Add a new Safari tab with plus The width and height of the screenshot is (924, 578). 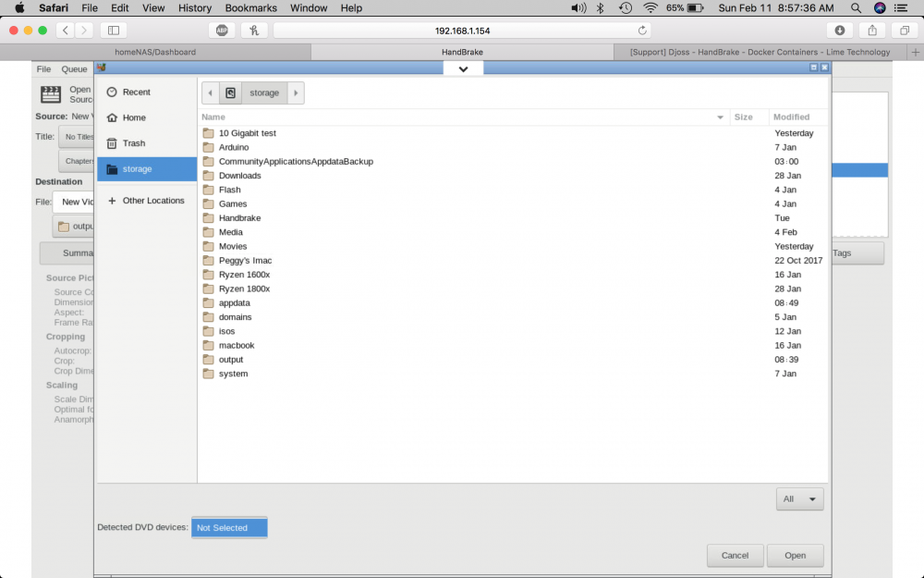pos(915,52)
